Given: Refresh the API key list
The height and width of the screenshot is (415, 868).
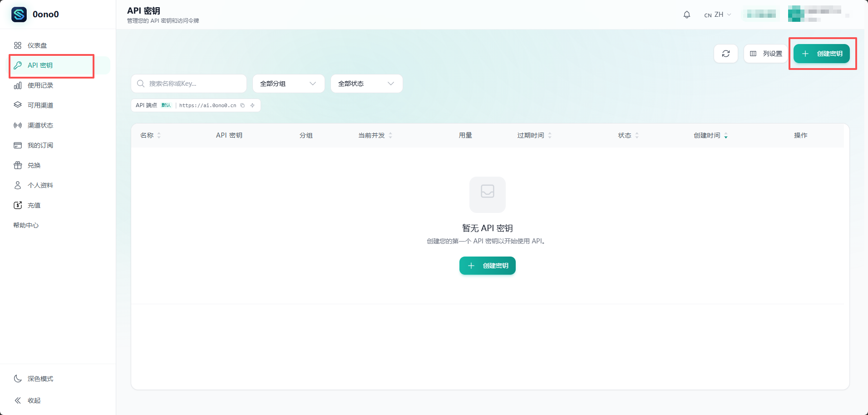Looking at the screenshot, I should click(x=726, y=54).
